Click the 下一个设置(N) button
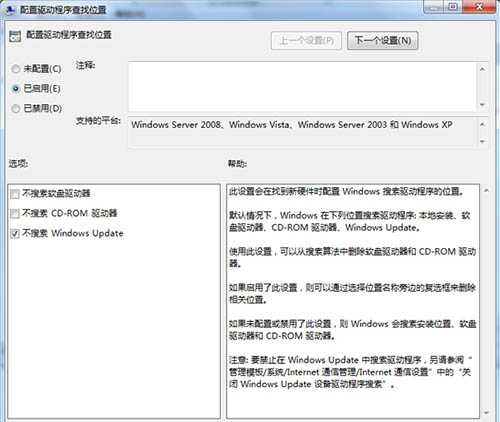 click(383, 41)
